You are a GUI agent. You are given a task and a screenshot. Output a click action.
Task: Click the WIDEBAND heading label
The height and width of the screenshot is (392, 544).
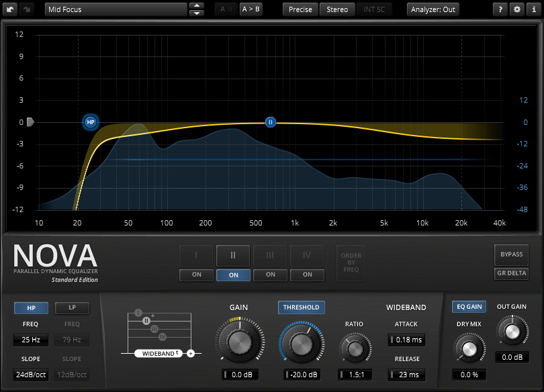406,307
